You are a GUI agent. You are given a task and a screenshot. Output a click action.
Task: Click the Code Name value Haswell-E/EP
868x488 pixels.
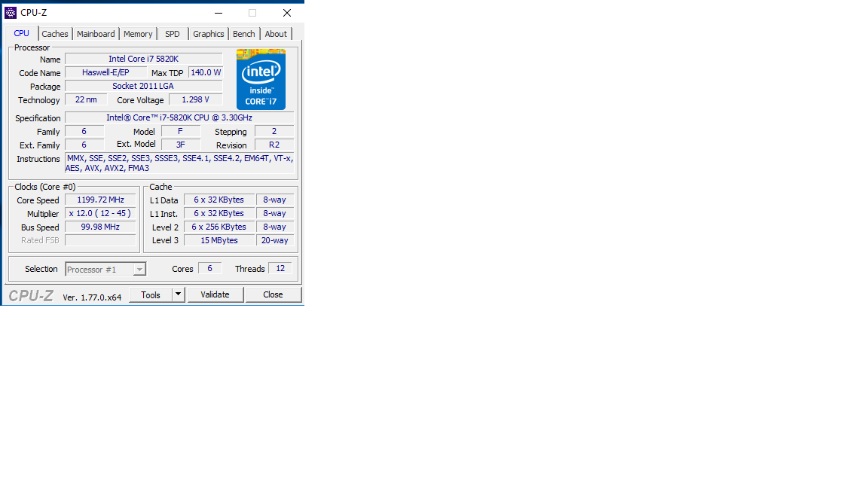(x=105, y=72)
